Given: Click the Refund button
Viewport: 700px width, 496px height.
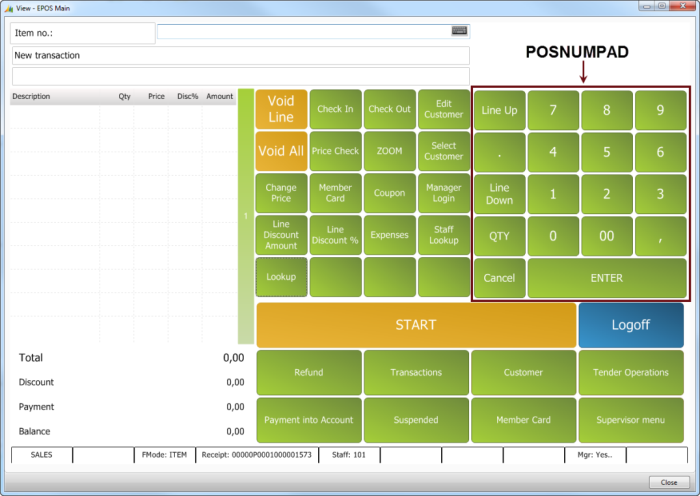Looking at the screenshot, I should click(x=308, y=372).
